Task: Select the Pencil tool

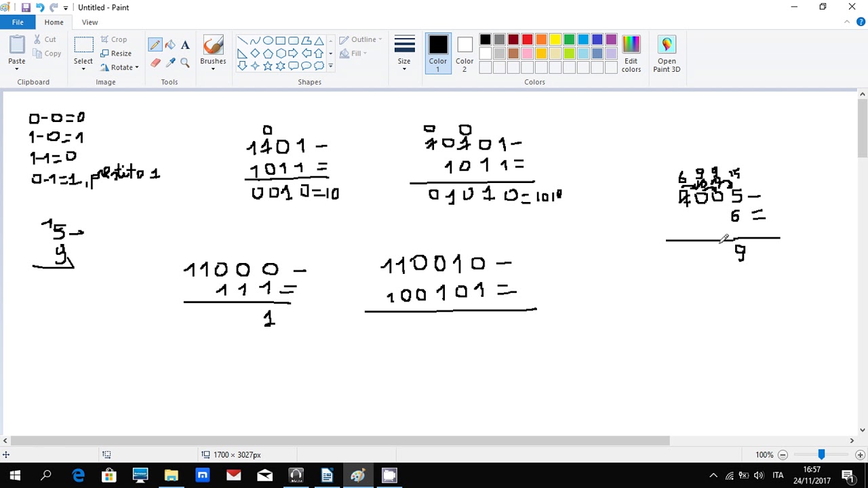Action: (x=155, y=45)
